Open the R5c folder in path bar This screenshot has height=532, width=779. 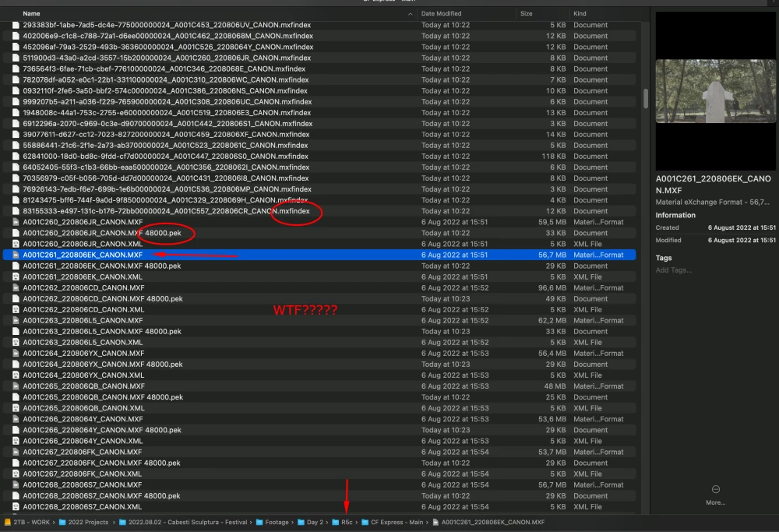coord(342,522)
